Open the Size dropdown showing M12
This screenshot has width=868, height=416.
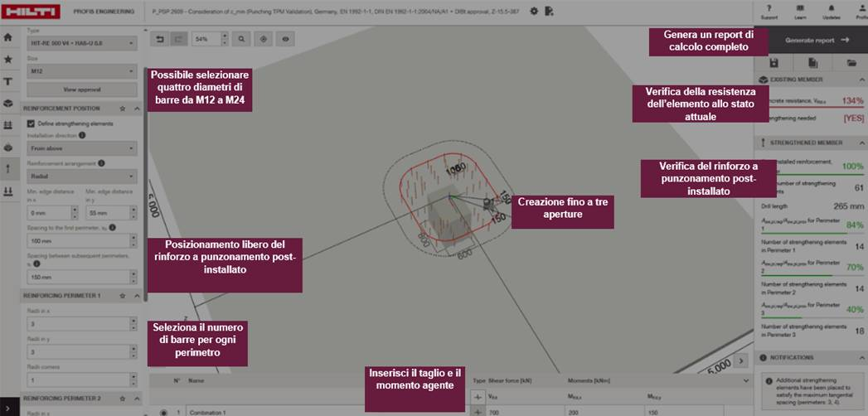pyautogui.click(x=82, y=71)
